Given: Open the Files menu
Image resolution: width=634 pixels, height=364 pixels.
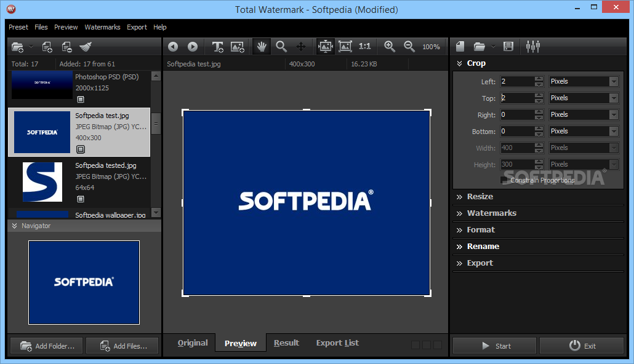Looking at the screenshot, I should pyautogui.click(x=41, y=27).
